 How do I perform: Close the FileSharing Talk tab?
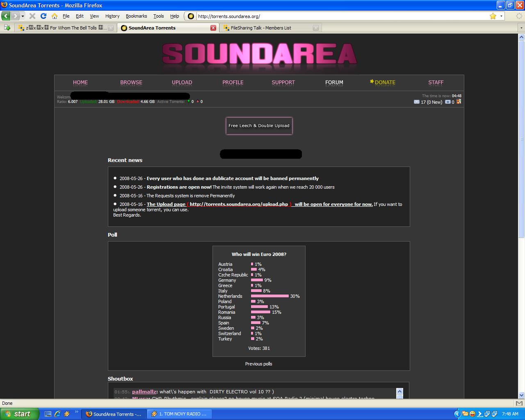point(316,28)
